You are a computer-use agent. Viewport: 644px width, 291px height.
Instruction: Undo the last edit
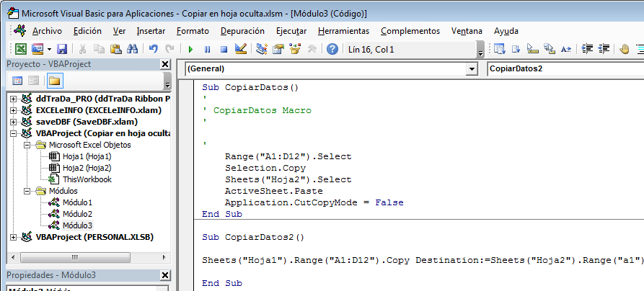[x=153, y=49]
